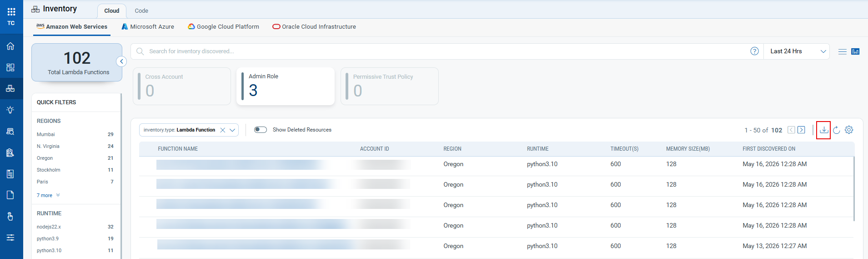Sort by ACCOUNT ID column header
This screenshot has height=259, width=868.
coord(375,149)
